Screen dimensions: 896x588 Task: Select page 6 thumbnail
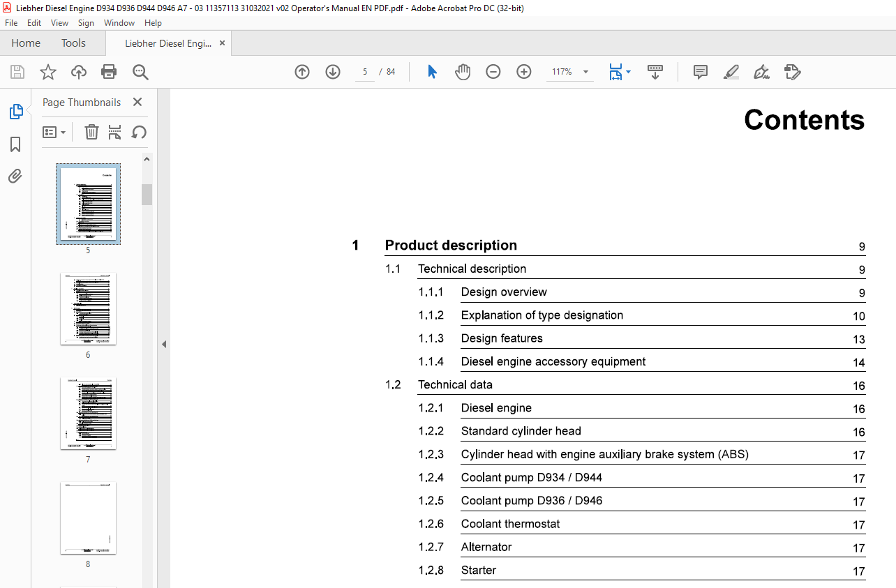88,309
